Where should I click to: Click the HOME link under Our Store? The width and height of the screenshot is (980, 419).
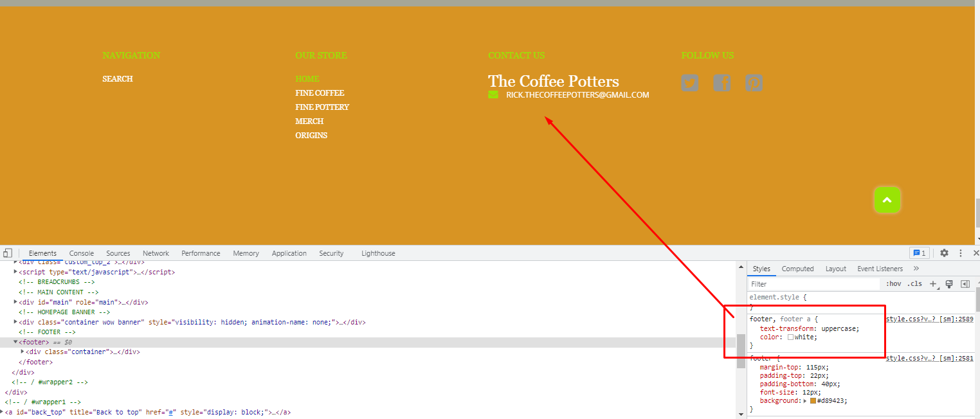307,79
